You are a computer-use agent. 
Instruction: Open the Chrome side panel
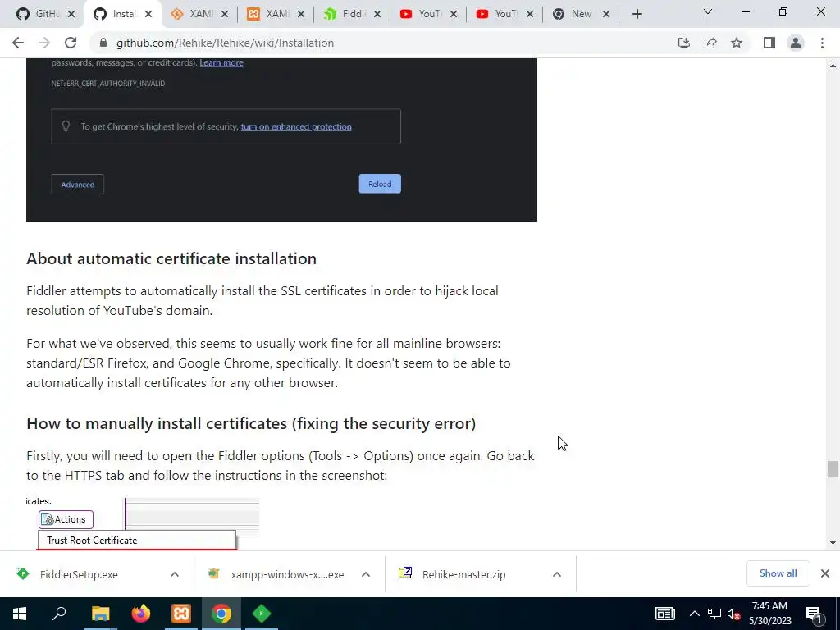pos(769,43)
